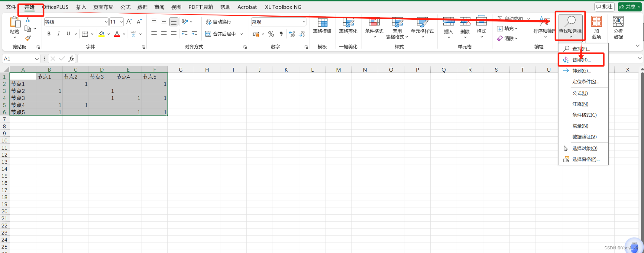
Task: Open Table Templates (表格模板)
Action: 322,25
